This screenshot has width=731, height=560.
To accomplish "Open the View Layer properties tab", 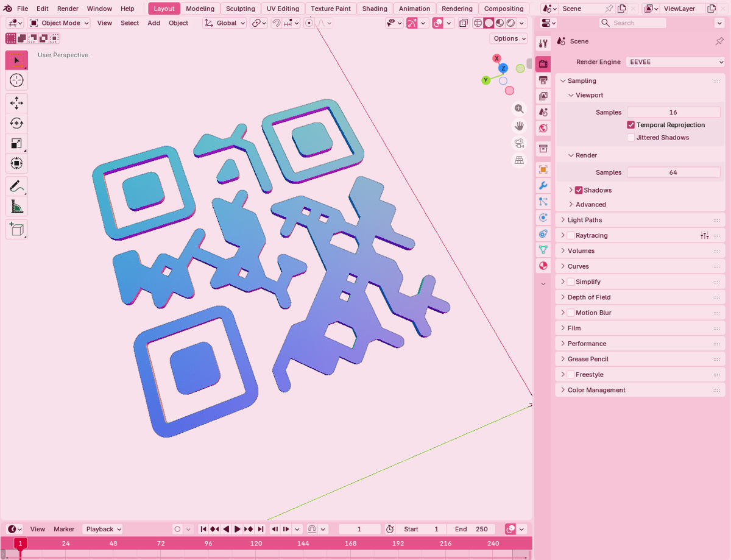I will point(543,96).
